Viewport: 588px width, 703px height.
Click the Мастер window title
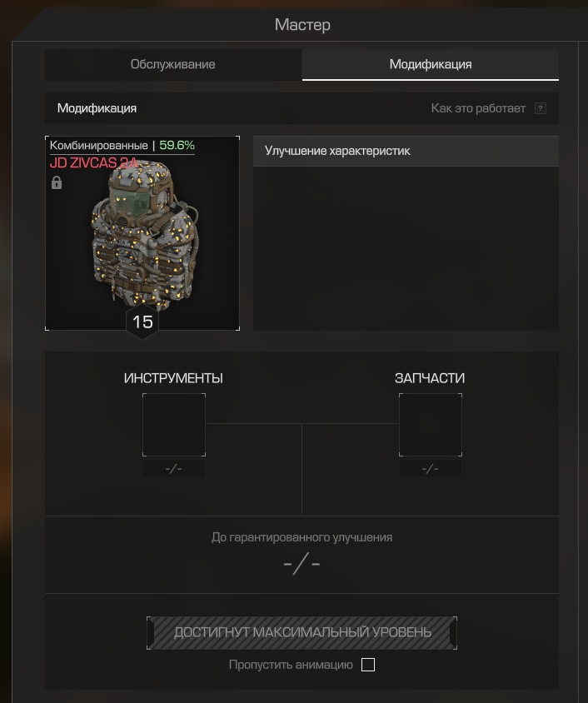(x=302, y=25)
